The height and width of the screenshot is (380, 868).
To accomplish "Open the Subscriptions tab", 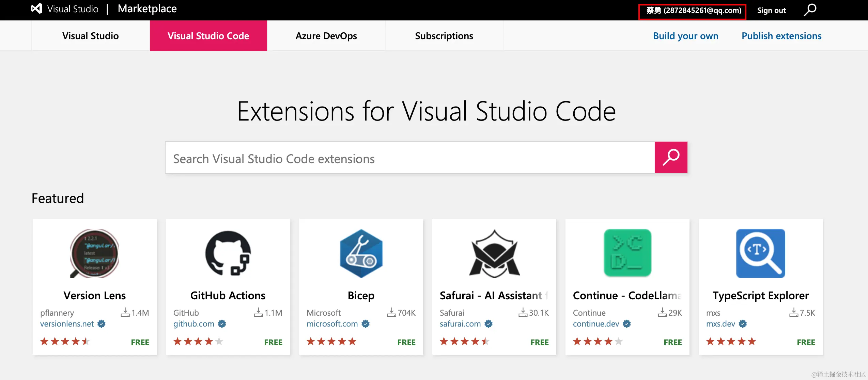I will (x=444, y=36).
